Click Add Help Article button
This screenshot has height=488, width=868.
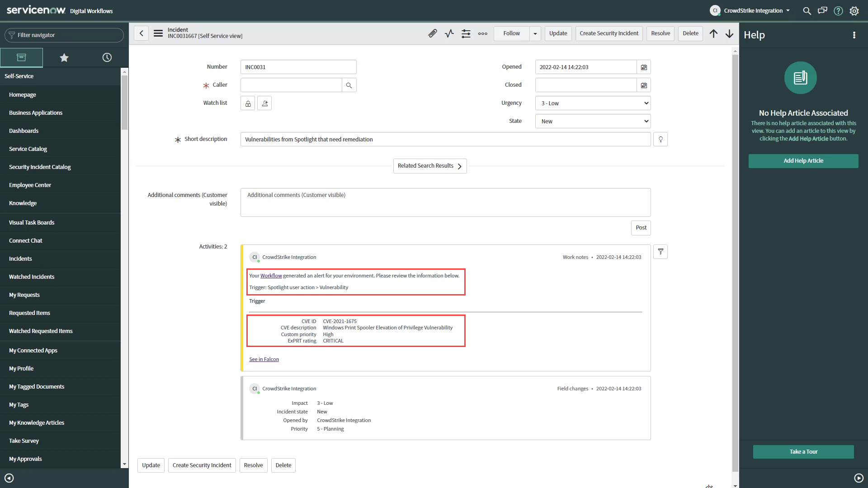click(x=803, y=161)
